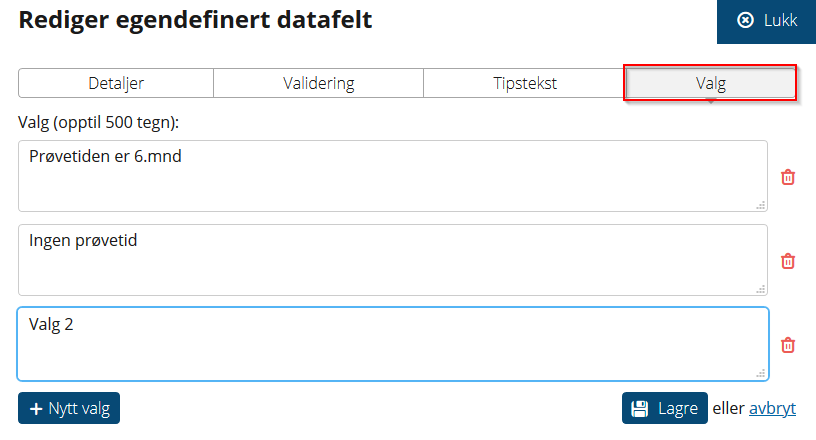
Task: Place the cursor in the 'Valg 2' text field
Action: coord(393,344)
